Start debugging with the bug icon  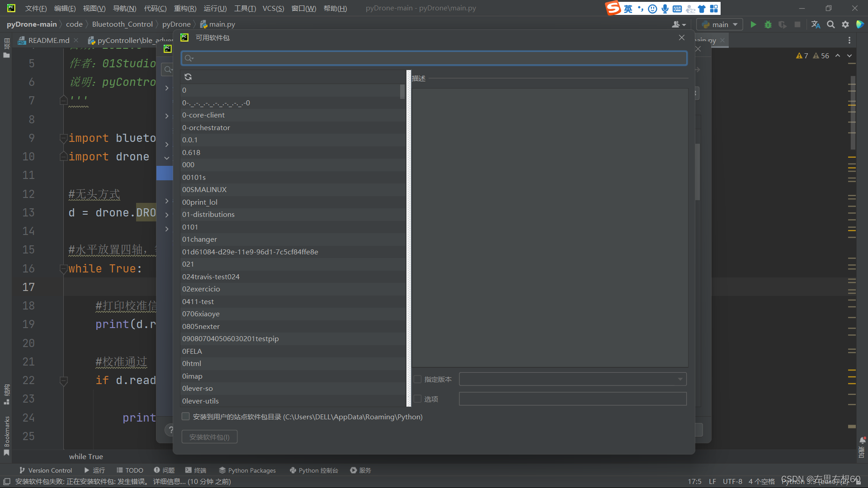[x=768, y=24]
